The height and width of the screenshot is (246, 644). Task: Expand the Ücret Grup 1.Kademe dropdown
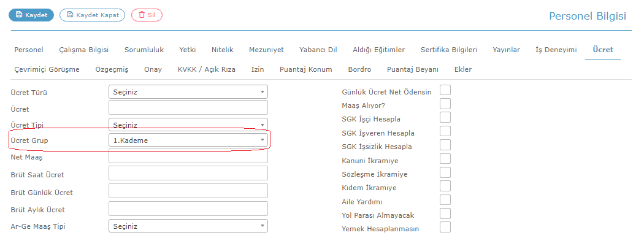(x=188, y=140)
